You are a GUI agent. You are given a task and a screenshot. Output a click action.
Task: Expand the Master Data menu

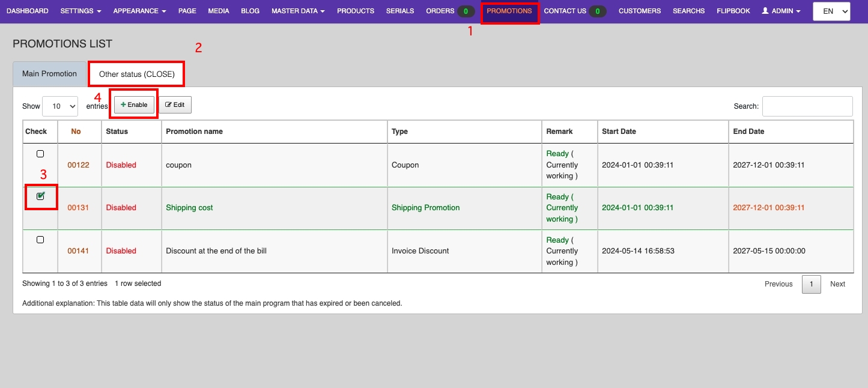point(298,11)
